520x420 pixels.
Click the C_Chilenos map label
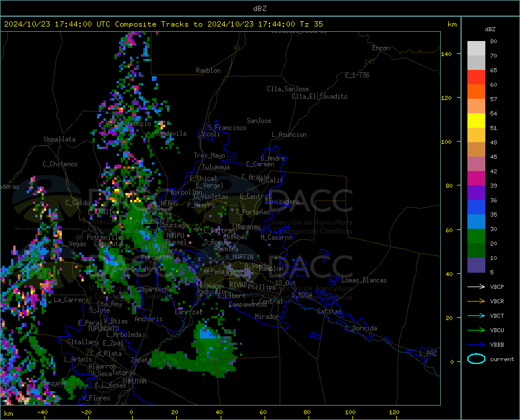click(60, 164)
